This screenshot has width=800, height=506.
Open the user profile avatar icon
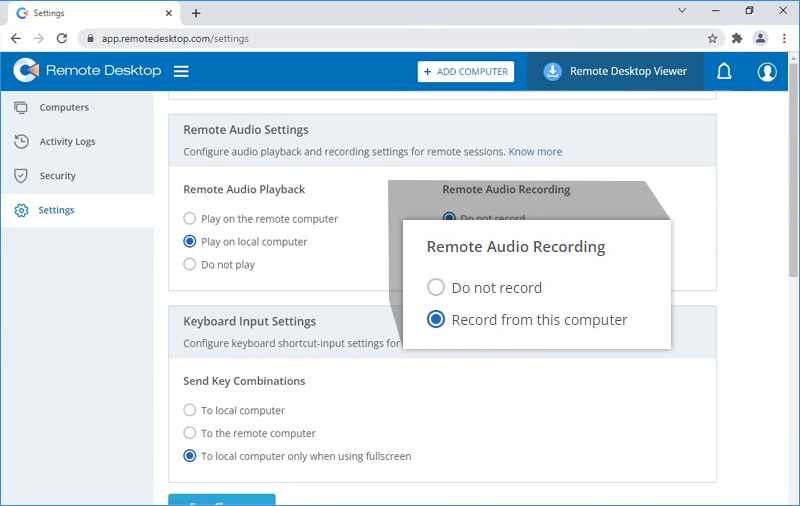click(767, 71)
